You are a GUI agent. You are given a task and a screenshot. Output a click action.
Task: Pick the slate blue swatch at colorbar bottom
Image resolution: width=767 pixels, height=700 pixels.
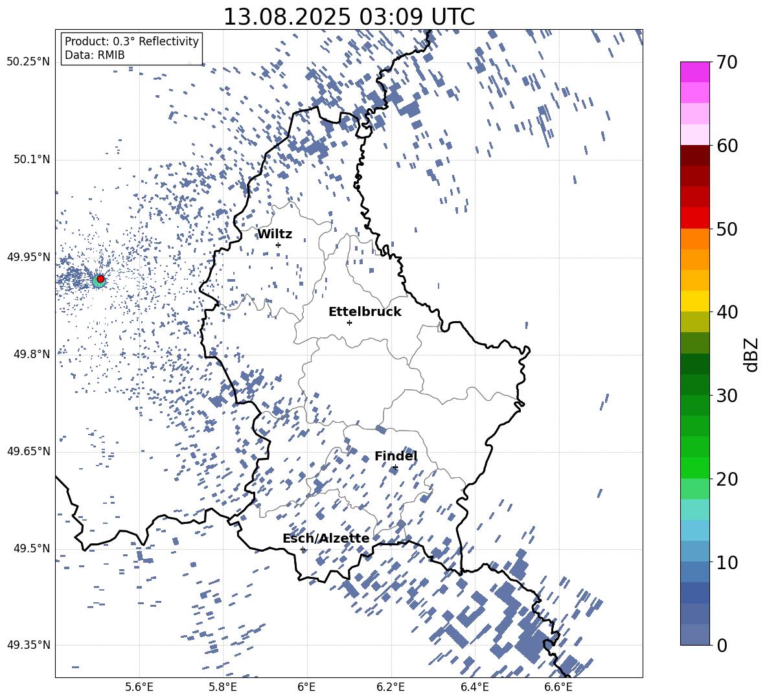[695, 635]
